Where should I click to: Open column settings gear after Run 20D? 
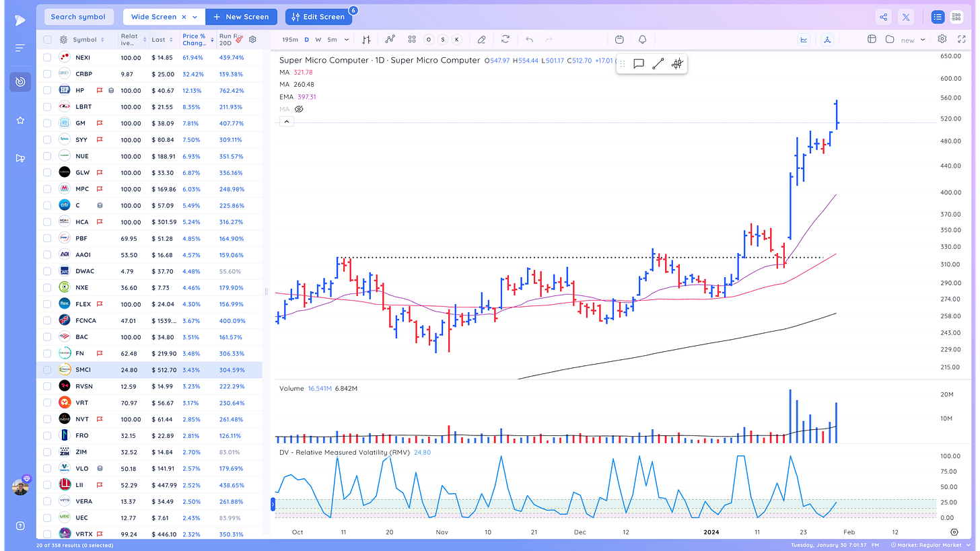(x=252, y=40)
